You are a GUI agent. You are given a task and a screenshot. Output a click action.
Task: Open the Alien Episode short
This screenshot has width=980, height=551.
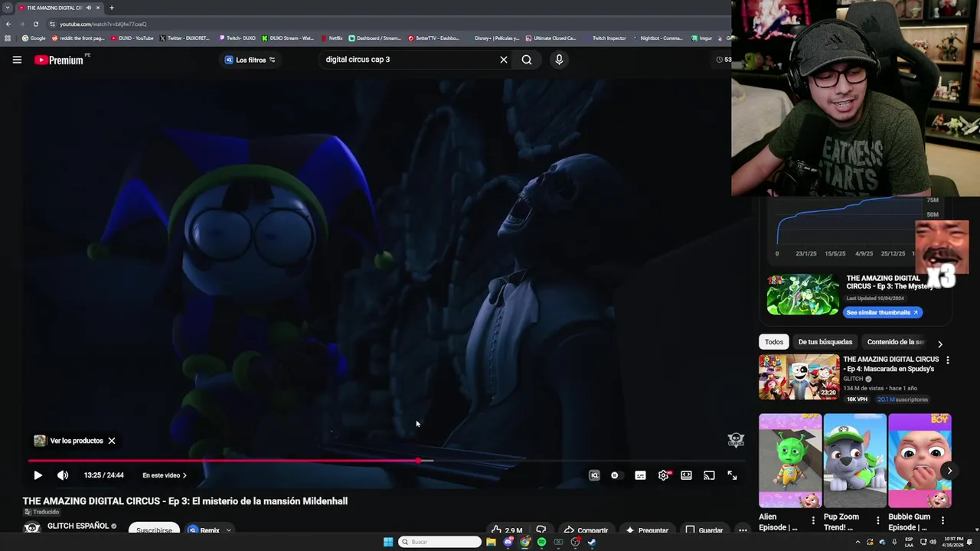click(x=790, y=461)
